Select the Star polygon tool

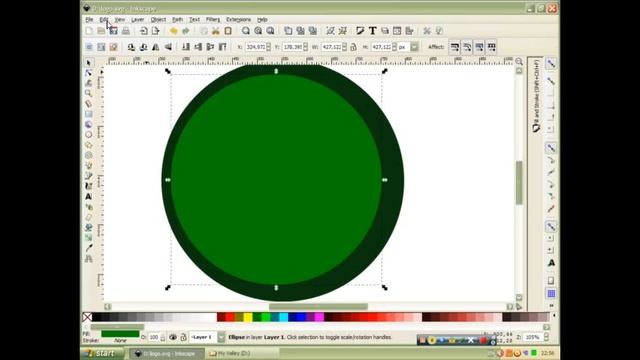[x=89, y=145]
